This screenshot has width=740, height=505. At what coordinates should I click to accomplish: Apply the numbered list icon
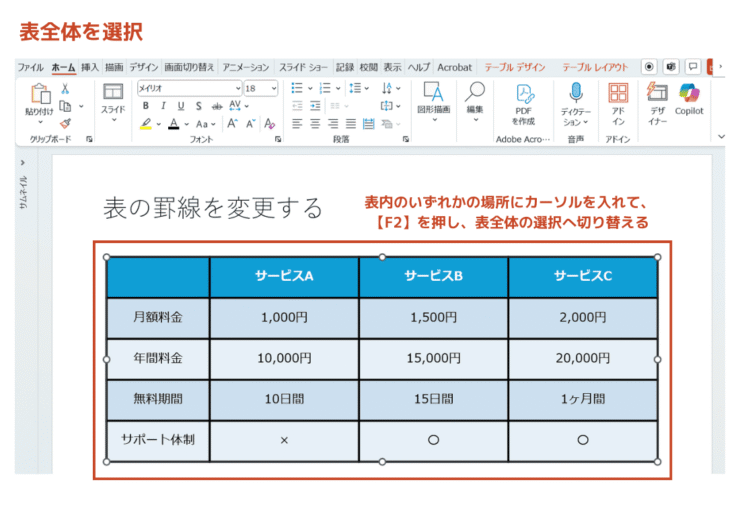pos(325,88)
